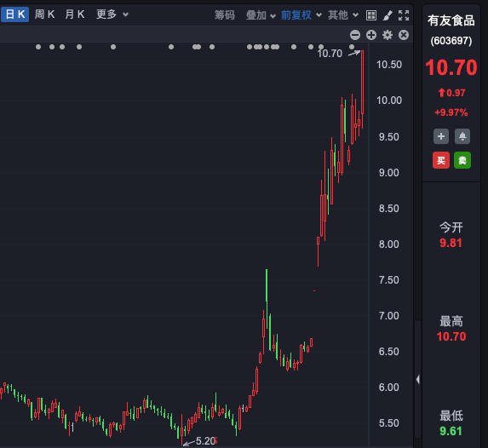488x448 pixels.
Task: Open the multi-chart grid layout icon
Action: [x=371, y=15]
